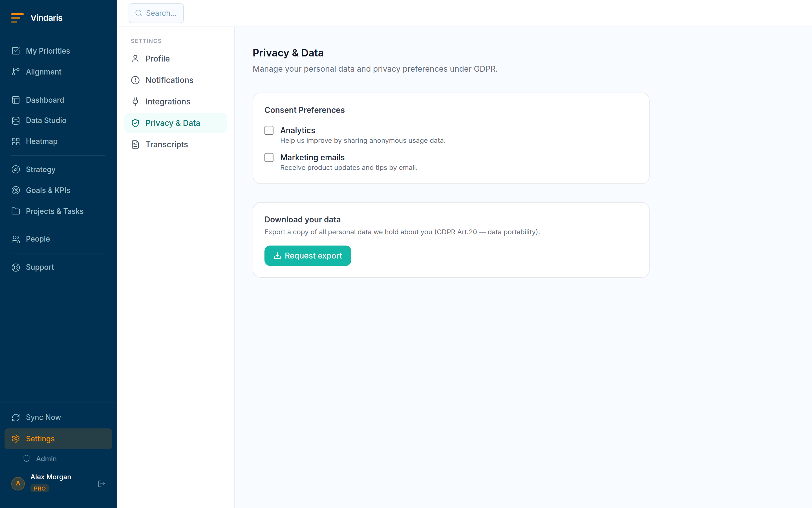
Task: Click the PRO badge under Alex Morgan
Action: click(39, 488)
